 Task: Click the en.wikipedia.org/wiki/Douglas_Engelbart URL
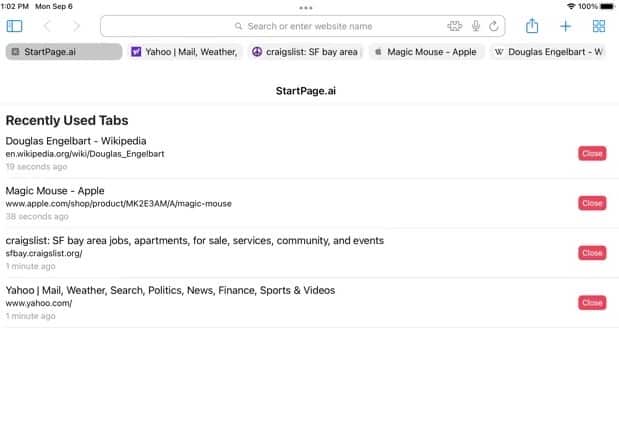point(85,154)
